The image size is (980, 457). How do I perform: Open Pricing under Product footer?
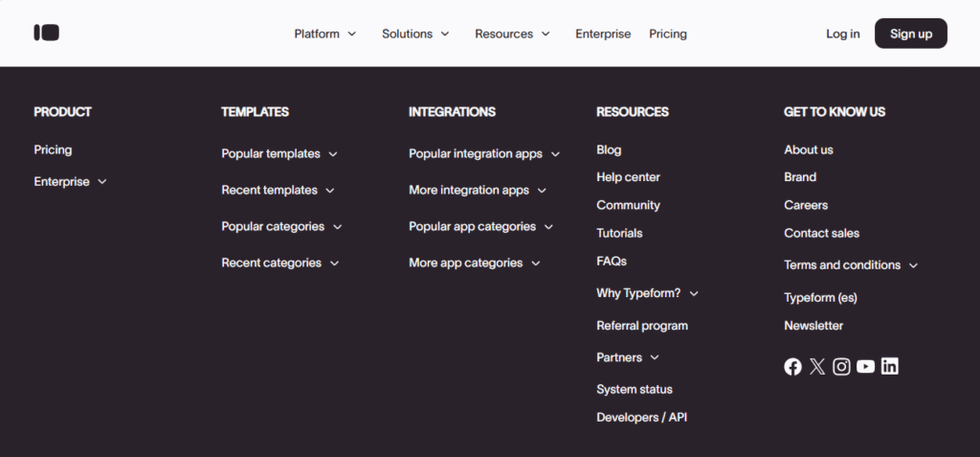(53, 149)
